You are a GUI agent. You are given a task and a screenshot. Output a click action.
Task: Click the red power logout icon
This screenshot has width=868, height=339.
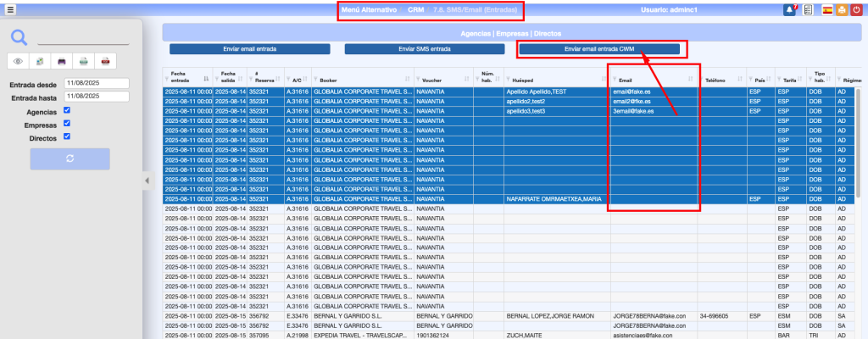[x=856, y=10]
